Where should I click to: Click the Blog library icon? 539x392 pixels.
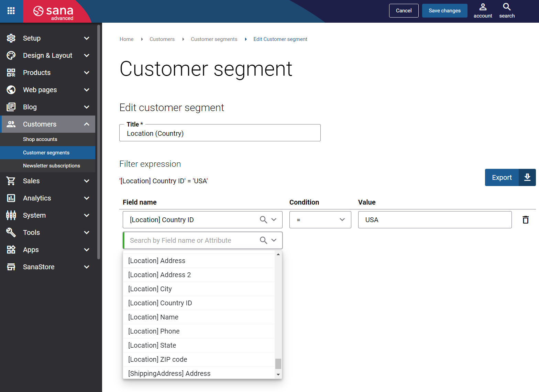pyautogui.click(x=11, y=107)
